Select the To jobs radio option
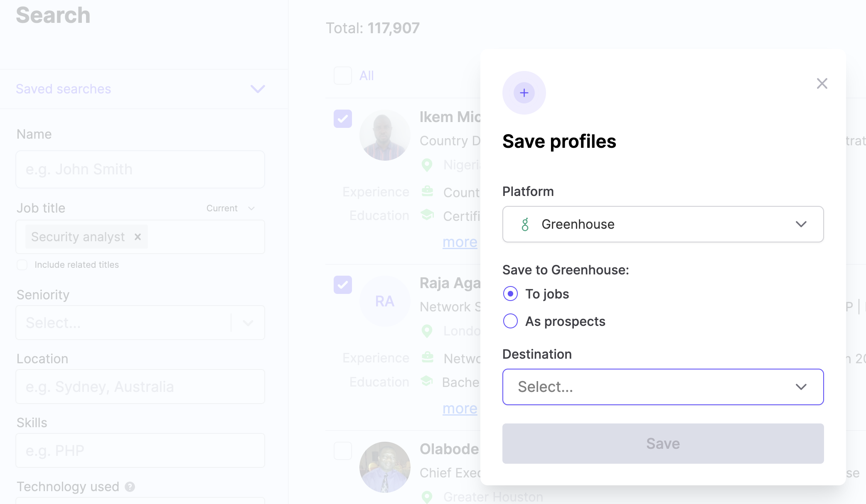Viewport: 866px width, 504px height. 510,294
